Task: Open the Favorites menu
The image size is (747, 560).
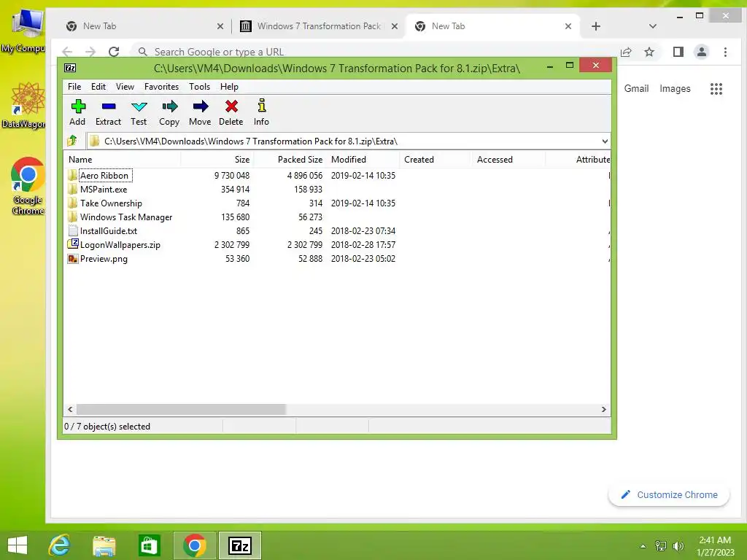Action: (161, 87)
